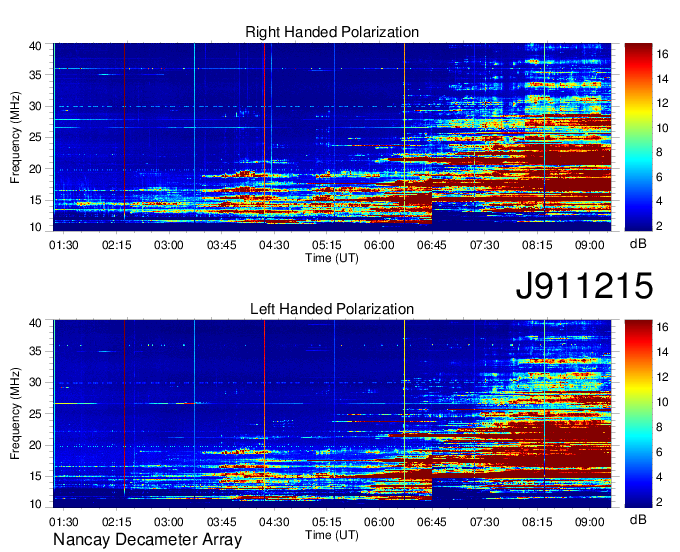Click the "10" frequency tick on the bottom plot

pos(36,503)
